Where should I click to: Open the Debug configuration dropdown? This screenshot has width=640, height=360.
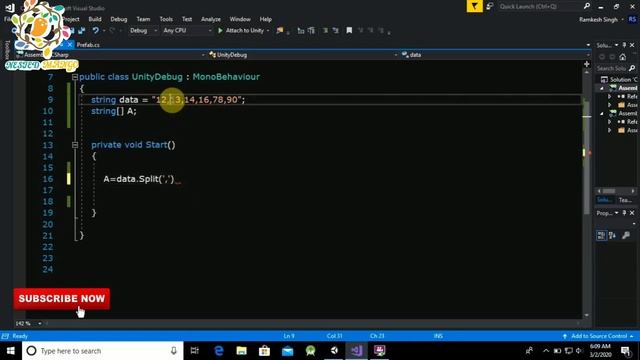coord(143,31)
